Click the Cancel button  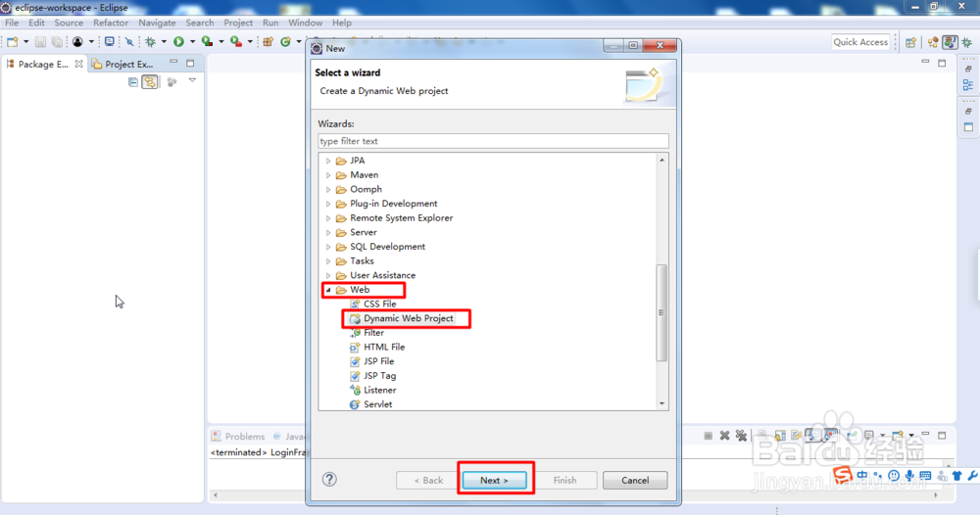[635, 480]
